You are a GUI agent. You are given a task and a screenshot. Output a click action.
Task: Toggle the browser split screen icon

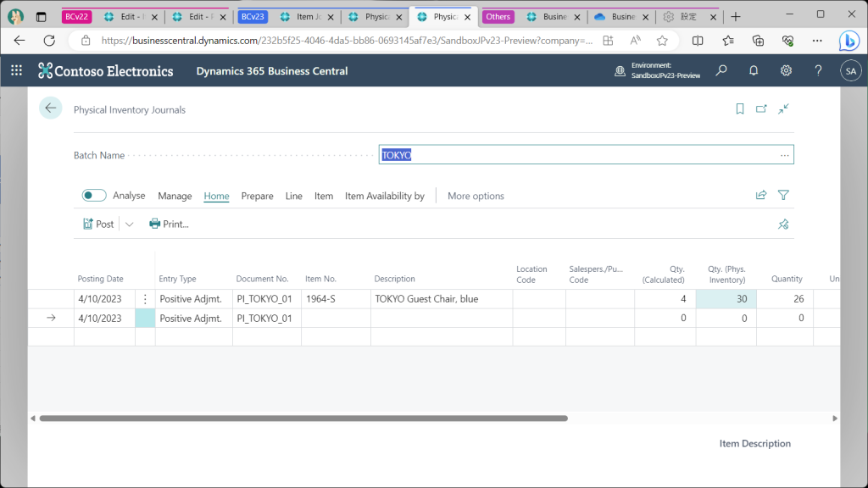click(x=698, y=41)
